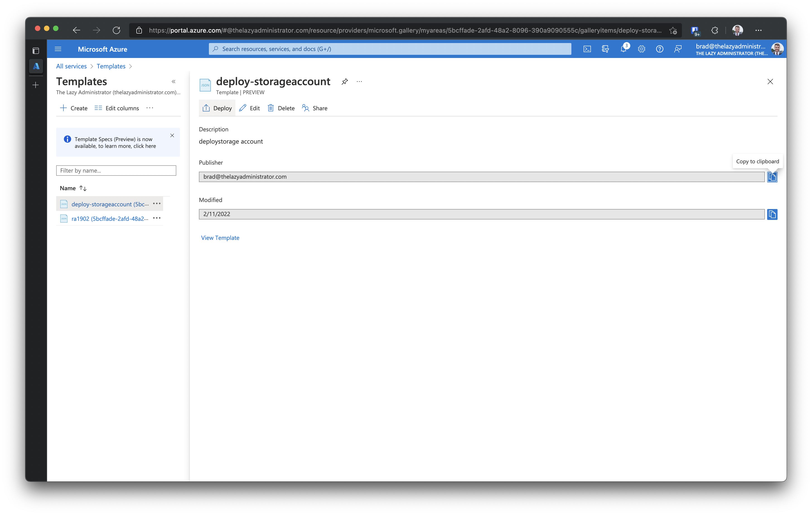The height and width of the screenshot is (515, 812).
Task: Close the deploy-storageaccount blade
Action: [770, 82]
